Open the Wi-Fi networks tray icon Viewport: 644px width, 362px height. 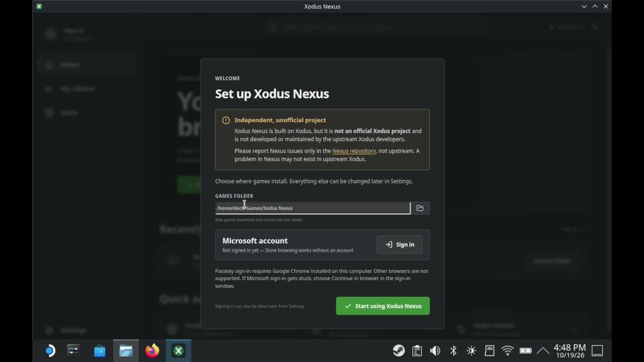pos(508,350)
